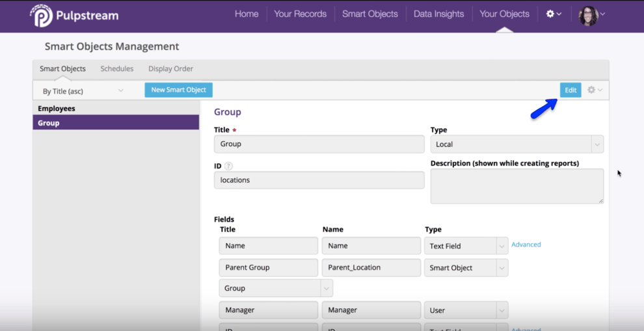
Task: Open the gear options beside Edit button
Action: click(x=595, y=90)
